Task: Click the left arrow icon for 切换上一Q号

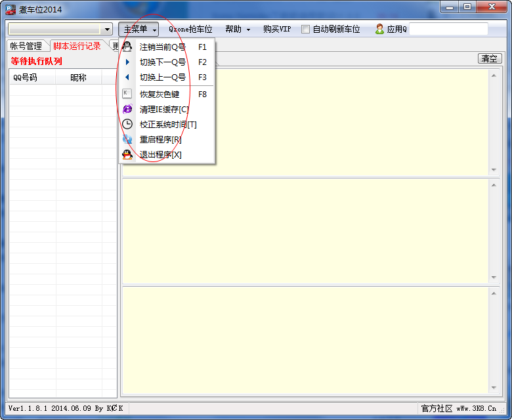Action: pos(127,77)
